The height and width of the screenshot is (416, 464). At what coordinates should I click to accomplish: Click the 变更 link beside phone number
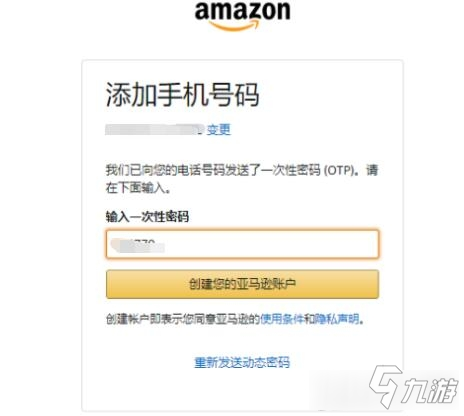tap(219, 130)
